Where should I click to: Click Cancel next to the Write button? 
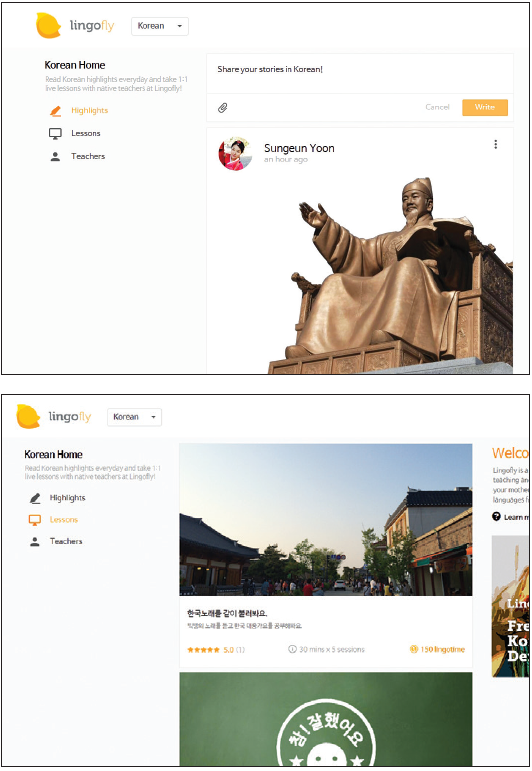coord(437,107)
